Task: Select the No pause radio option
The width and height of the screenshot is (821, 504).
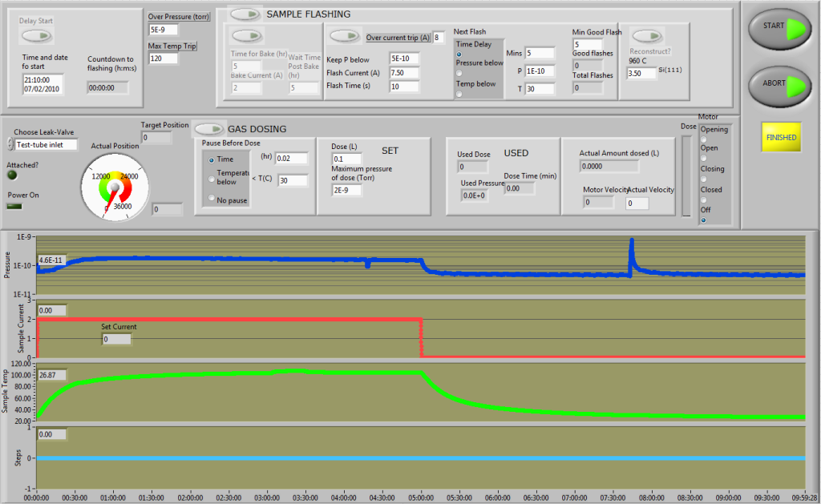Action: tap(212, 198)
